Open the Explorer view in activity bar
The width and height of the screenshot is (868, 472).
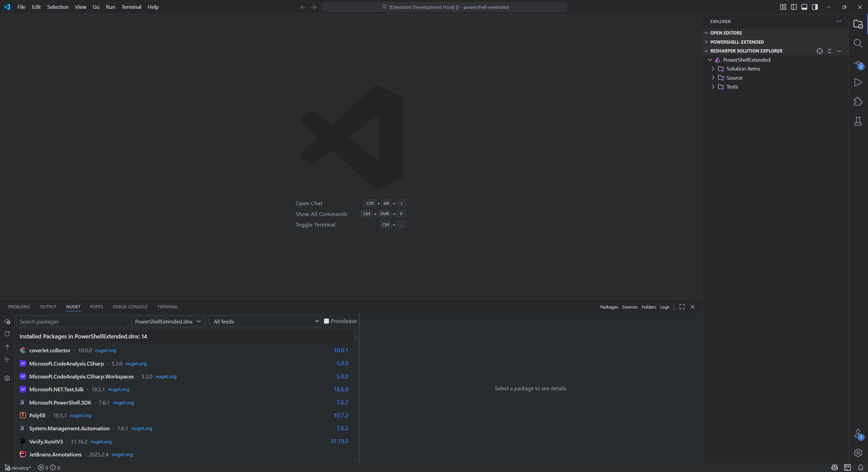tap(858, 24)
